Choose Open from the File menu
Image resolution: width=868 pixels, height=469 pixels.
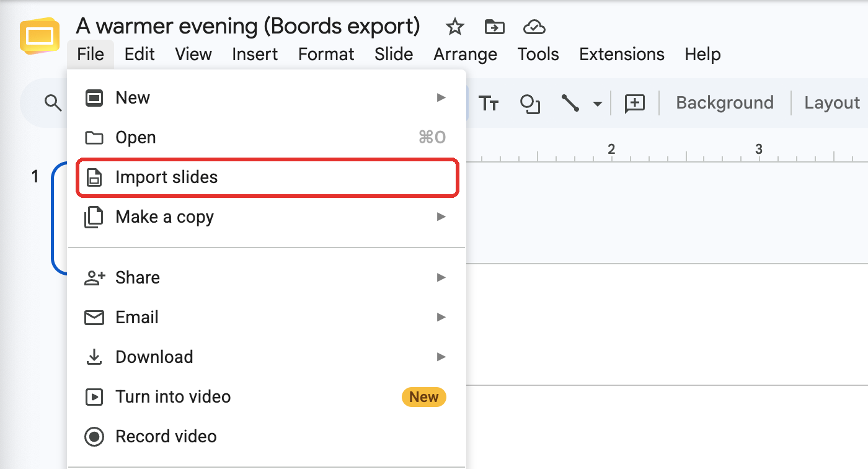(267, 138)
